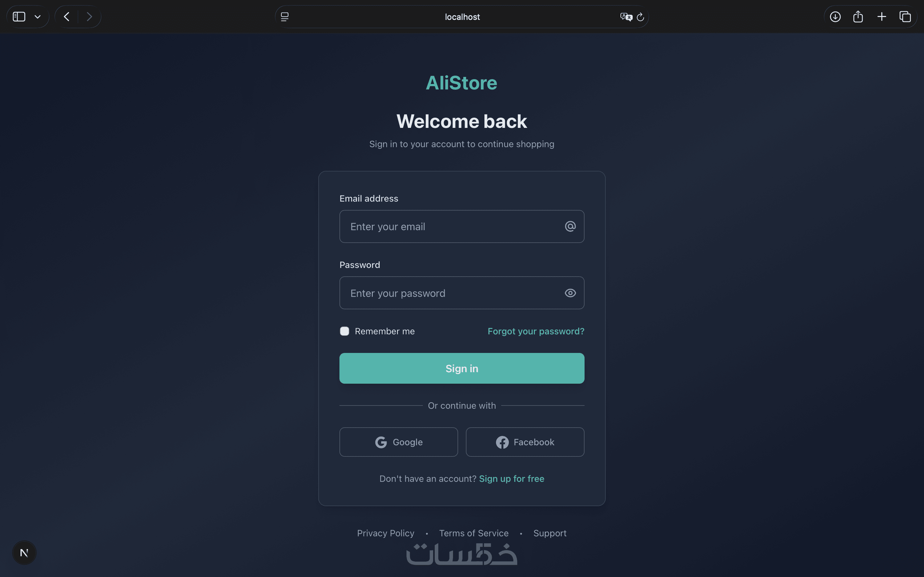
Task: Focus the Enter your email field
Action: click(450, 227)
